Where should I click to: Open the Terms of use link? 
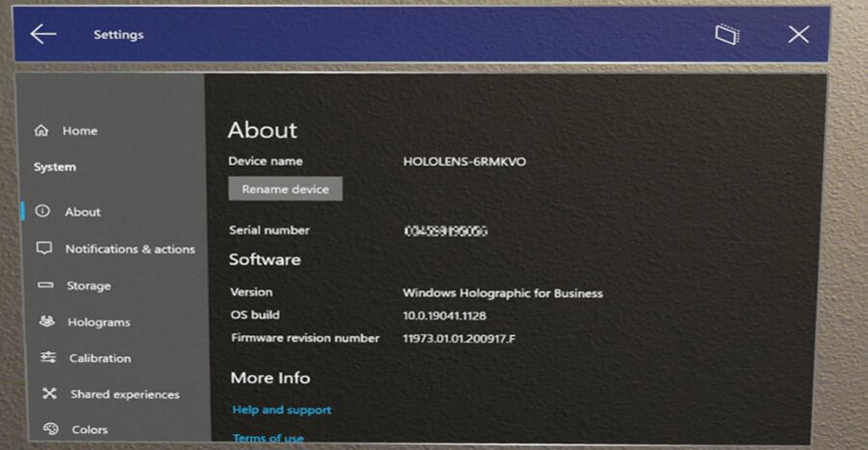coord(268,438)
